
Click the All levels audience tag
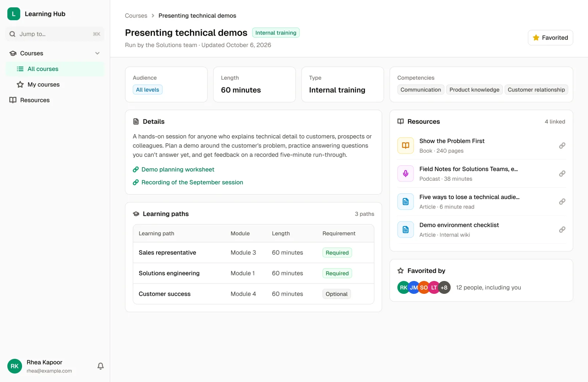pos(147,90)
